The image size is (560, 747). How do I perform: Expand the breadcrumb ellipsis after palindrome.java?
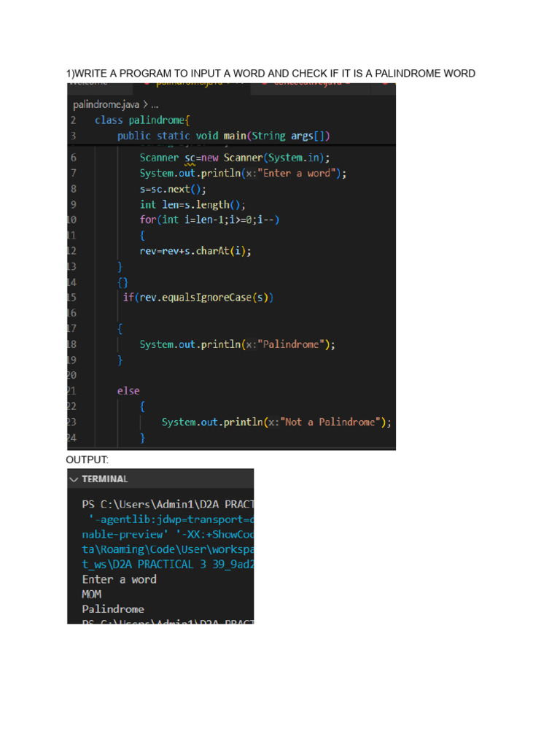[154, 104]
